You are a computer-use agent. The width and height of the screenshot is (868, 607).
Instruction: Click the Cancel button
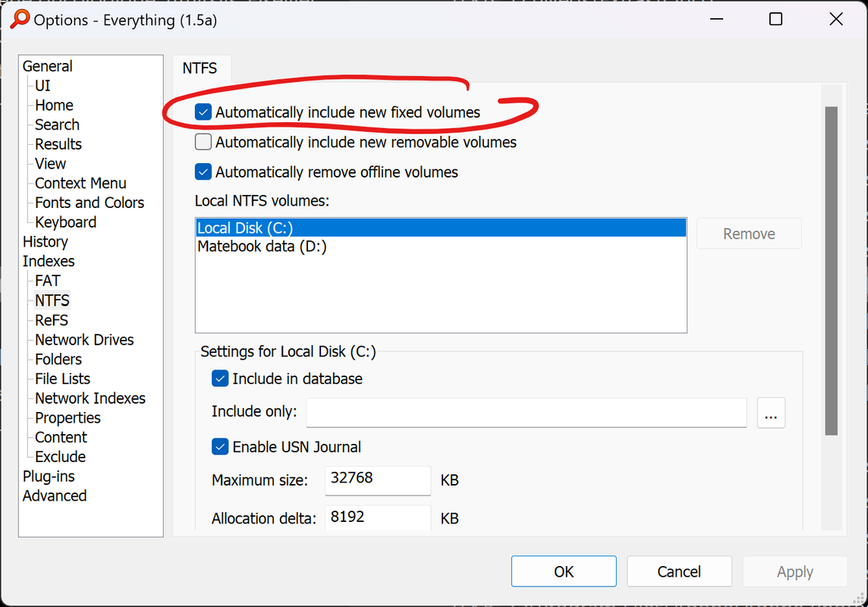pos(679,571)
